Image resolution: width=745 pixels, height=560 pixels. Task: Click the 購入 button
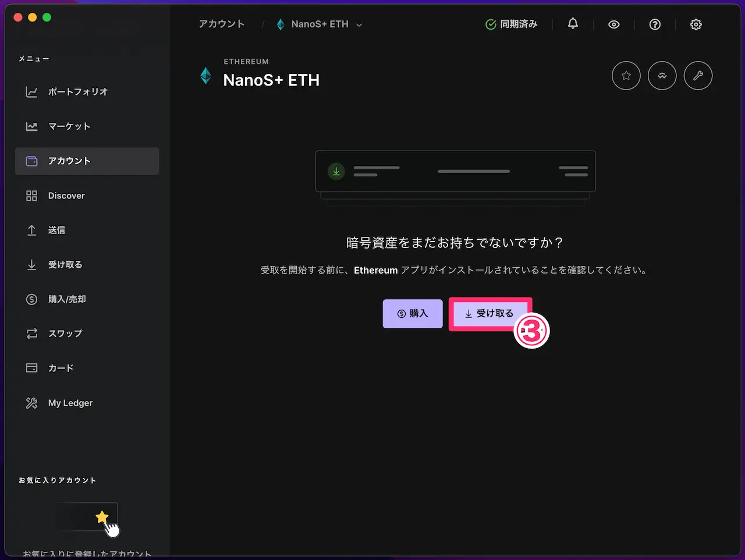pyautogui.click(x=413, y=314)
